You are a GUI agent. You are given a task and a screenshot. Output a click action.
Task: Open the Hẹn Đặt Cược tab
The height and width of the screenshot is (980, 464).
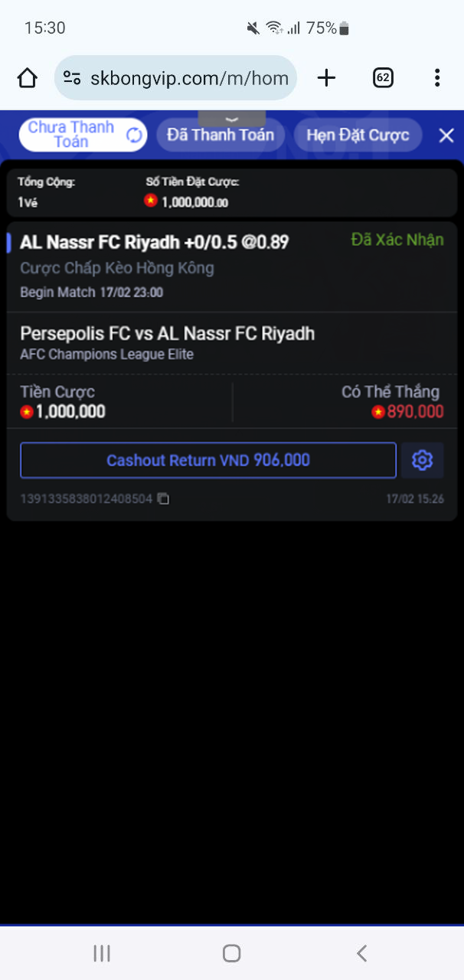tap(358, 135)
